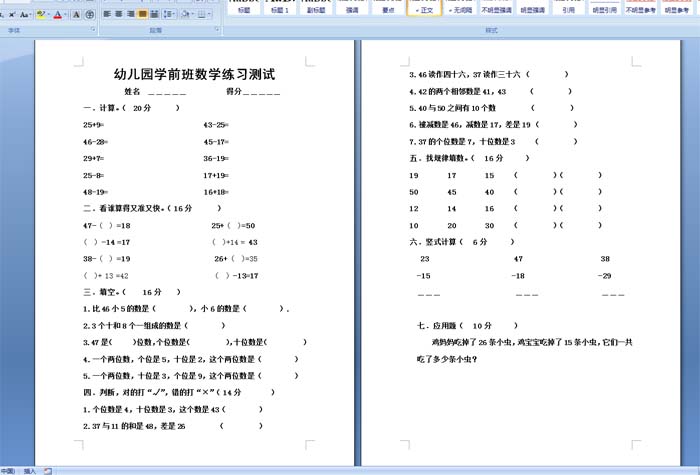Click the line 3.46读作四十六
This screenshot has height=475, width=700.
[489, 75]
